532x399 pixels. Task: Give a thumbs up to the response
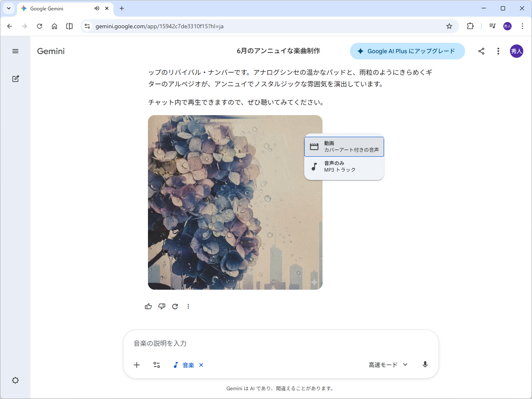(148, 306)
